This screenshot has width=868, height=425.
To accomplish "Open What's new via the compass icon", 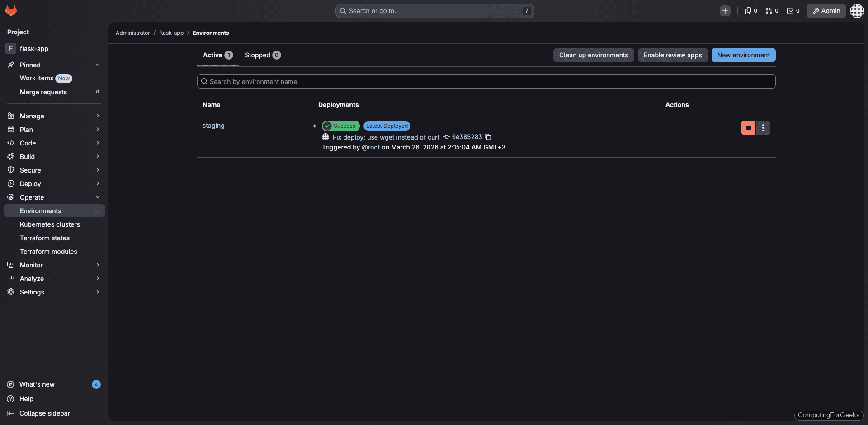I will 10,384.
